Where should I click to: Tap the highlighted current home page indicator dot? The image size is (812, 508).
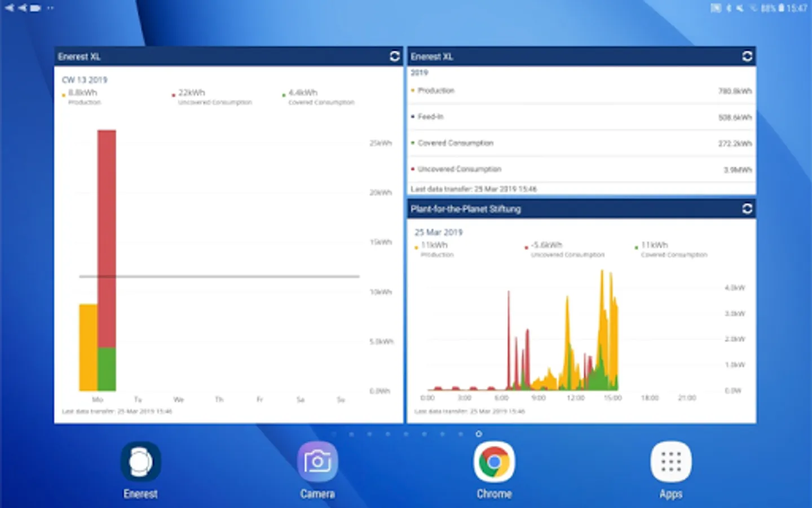pyautogui.click(x=479, y=433)
